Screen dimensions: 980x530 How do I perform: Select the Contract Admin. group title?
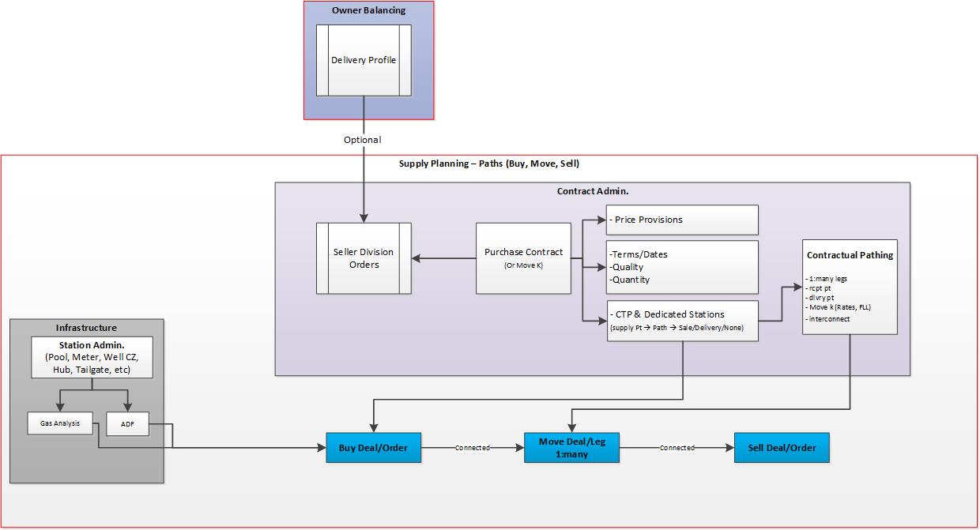[x=592, y=191]
